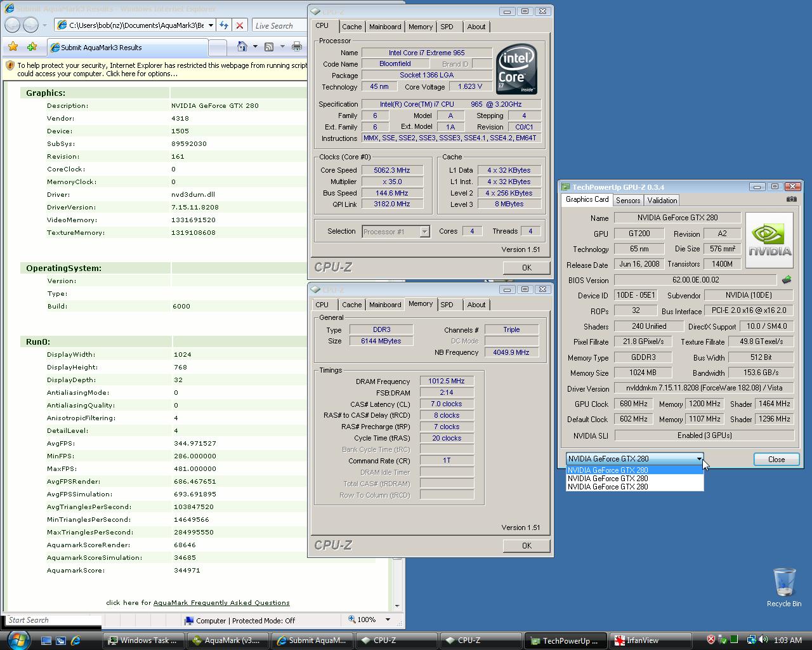Click the red security alert tray icon
The image size is (812, 650).
[x=711, y=640]
